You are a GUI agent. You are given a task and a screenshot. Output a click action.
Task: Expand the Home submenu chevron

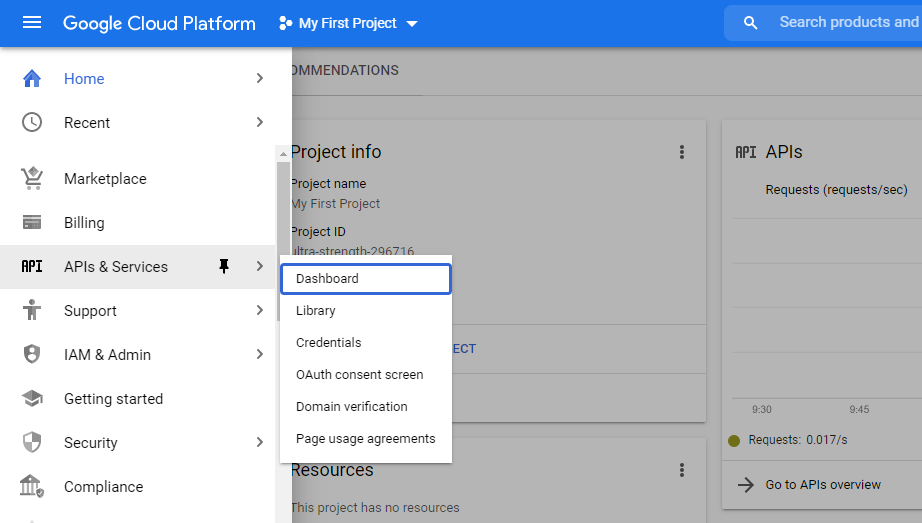[260, 78]
